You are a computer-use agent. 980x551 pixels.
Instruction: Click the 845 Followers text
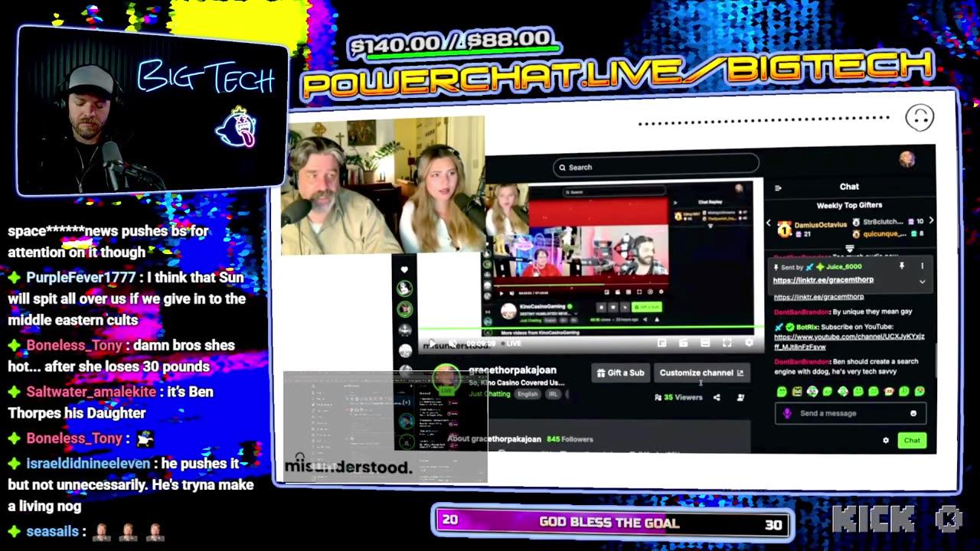coord(570,439)
